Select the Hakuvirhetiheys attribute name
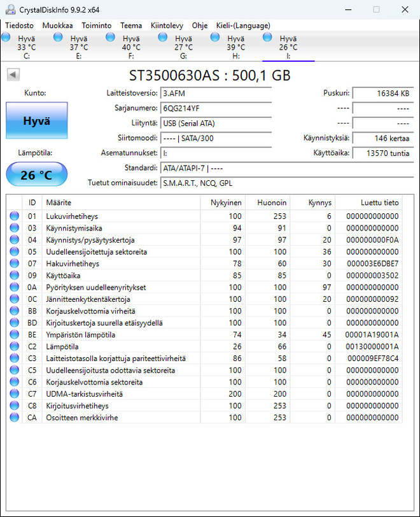Viewport: 420px width, 517px height. (73, 264)
